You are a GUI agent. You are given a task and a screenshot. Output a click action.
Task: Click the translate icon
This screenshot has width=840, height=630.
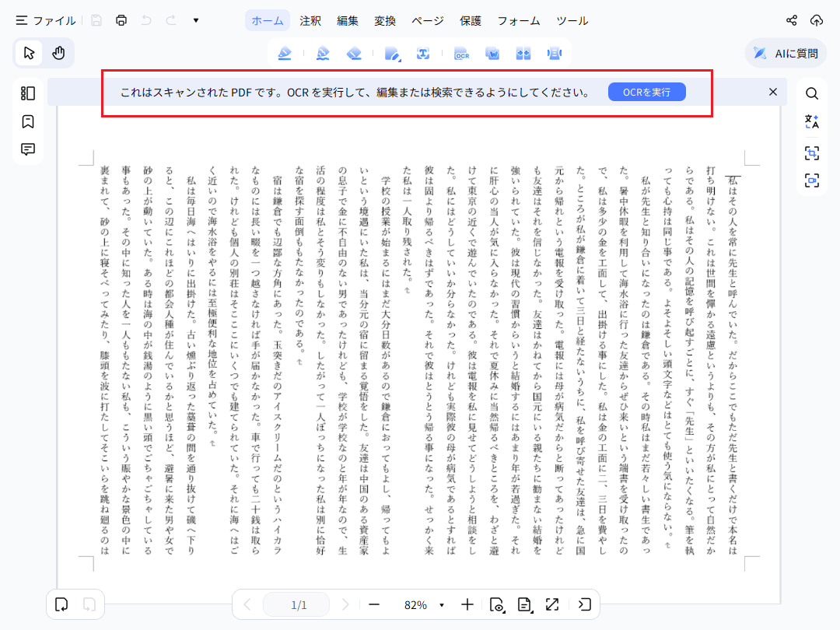[811, 121]
